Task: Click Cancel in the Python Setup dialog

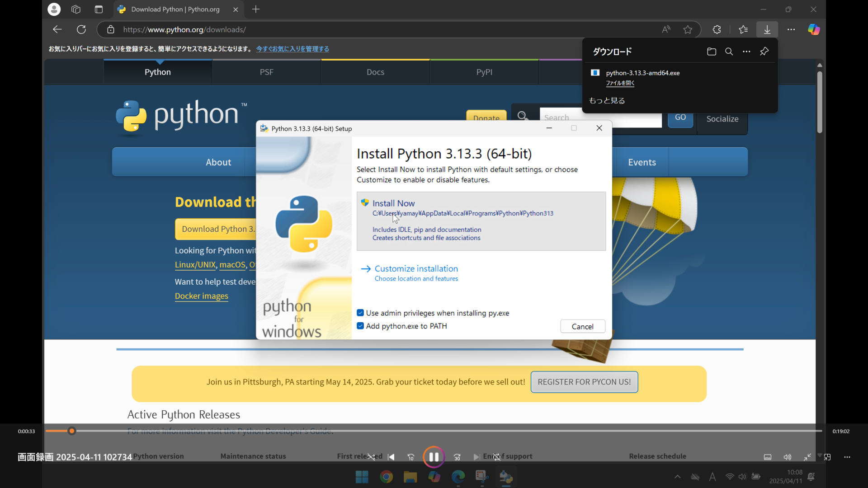Action: coord(582,326)
